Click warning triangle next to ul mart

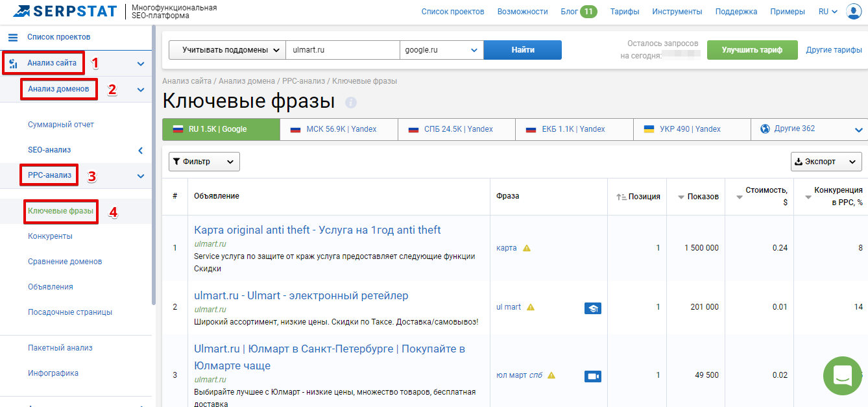pos(531,307)
